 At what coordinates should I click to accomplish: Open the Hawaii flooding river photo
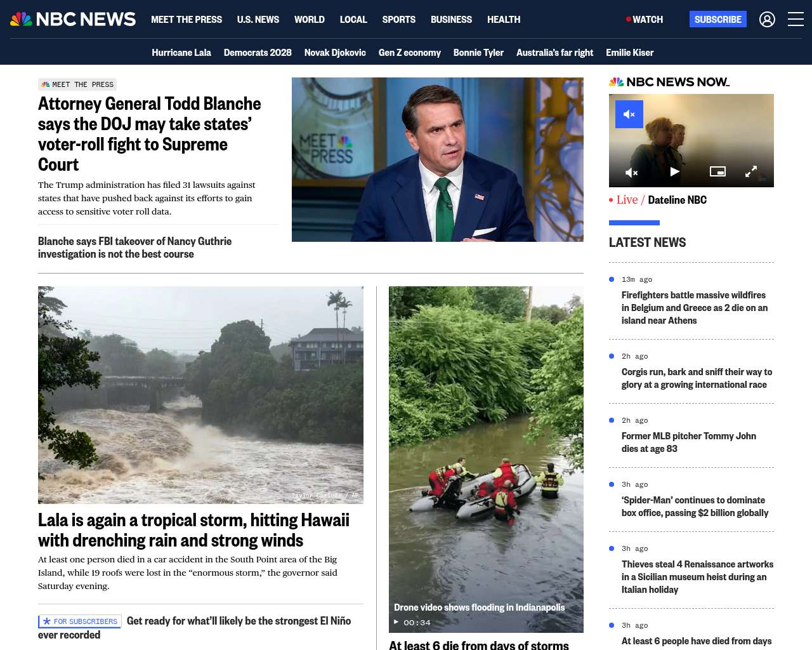coord(200,395)
